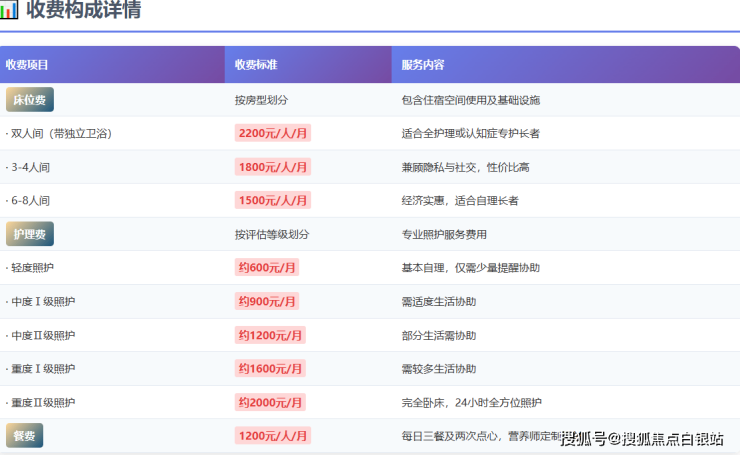Select the 收费标准 column header
Viewport: 740px width, 455px height.
(x=256, y=65)
